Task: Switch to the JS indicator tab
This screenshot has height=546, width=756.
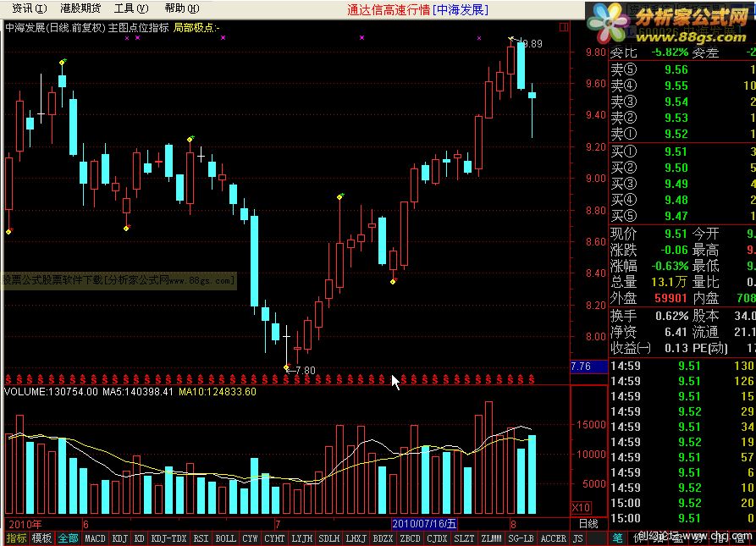Action: [x=578, y=538]
